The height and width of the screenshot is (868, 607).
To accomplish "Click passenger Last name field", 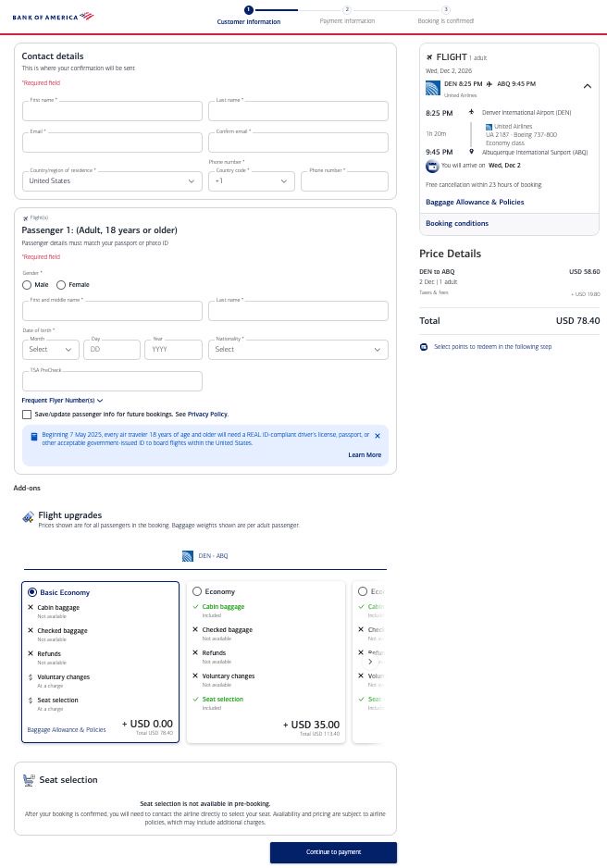I will pos(298,311).
